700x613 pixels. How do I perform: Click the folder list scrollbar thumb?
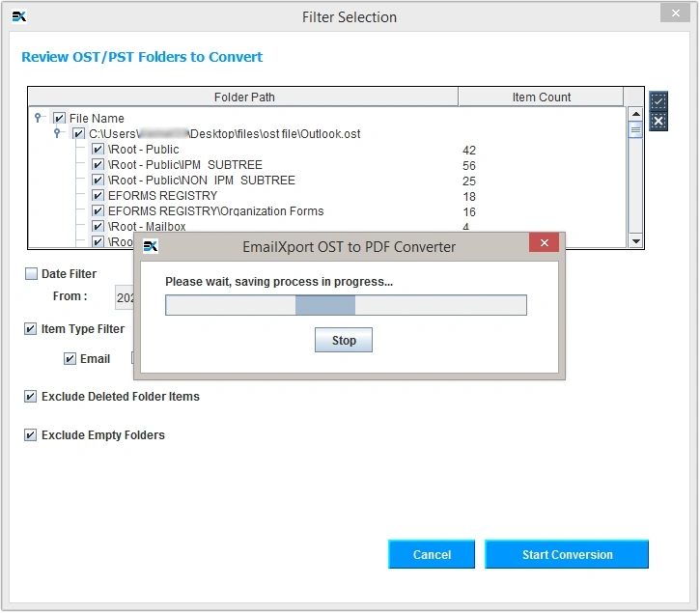coord(635,130)
